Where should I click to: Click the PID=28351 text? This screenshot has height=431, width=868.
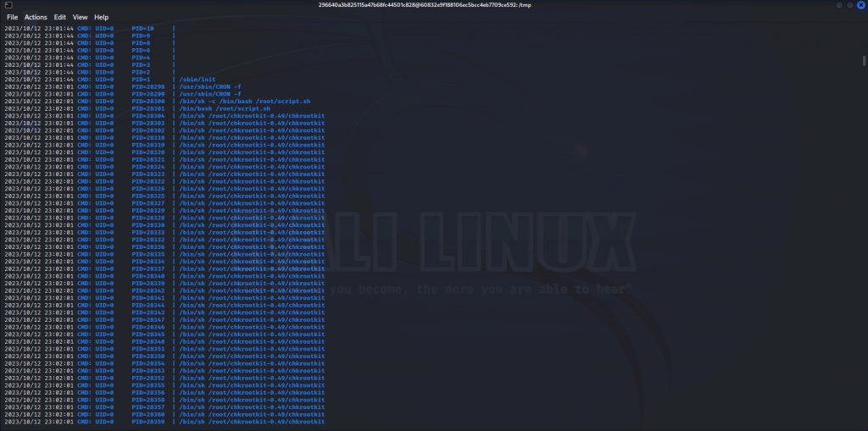pyautogui.click(x=148, y=349)
